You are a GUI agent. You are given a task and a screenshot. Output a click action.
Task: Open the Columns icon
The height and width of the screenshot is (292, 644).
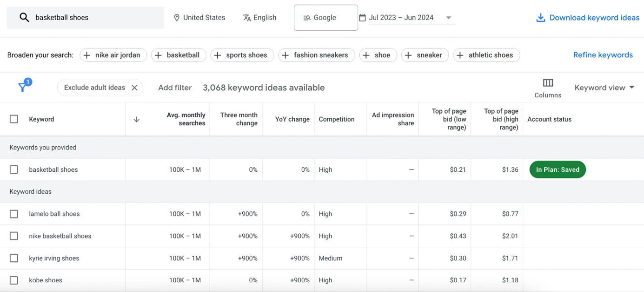coord(548,83)
